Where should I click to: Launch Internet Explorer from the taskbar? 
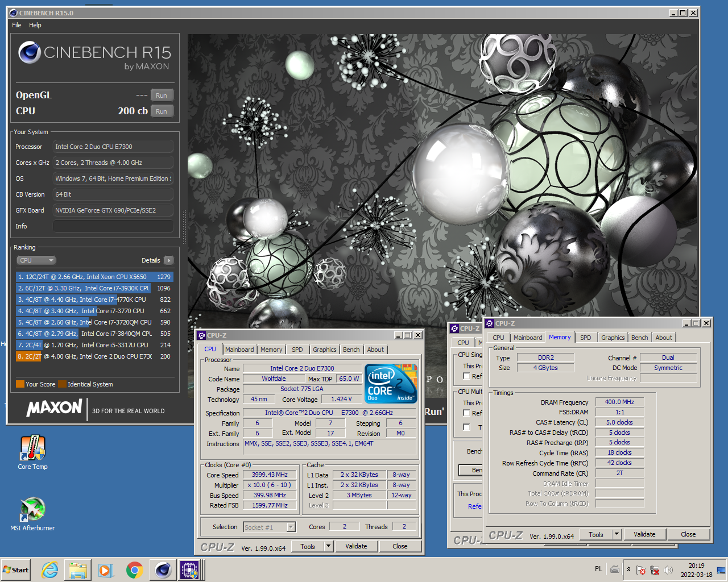(50, 570)
